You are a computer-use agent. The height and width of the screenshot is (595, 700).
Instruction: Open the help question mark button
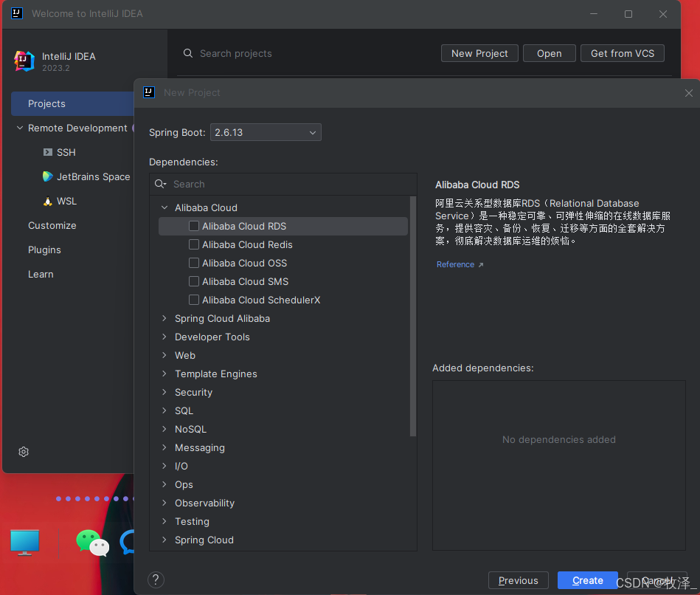156,579
